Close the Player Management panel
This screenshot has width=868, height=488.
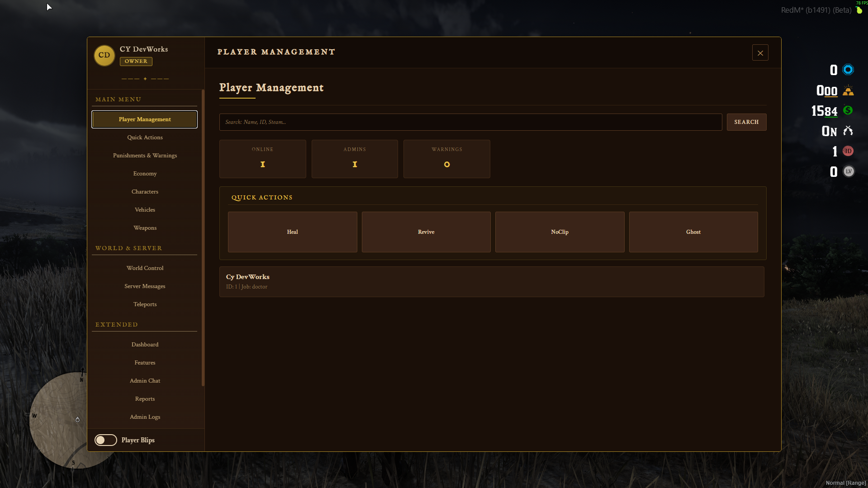click(760, 53)
